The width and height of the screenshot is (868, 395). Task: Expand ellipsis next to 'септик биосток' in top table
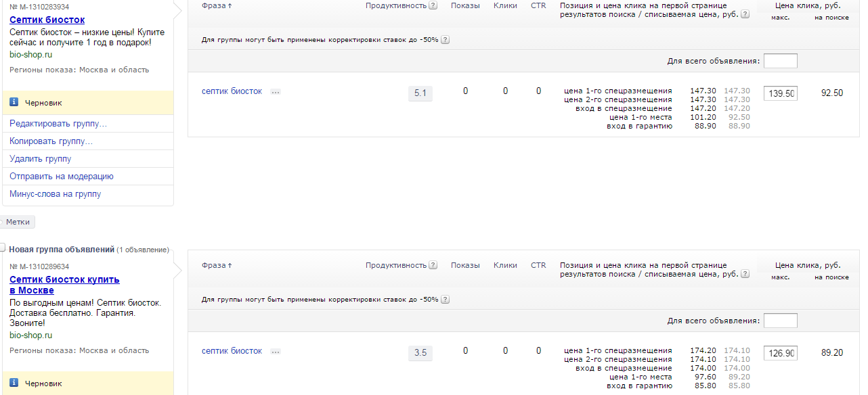pyautogui.click(x=276, y=92)
